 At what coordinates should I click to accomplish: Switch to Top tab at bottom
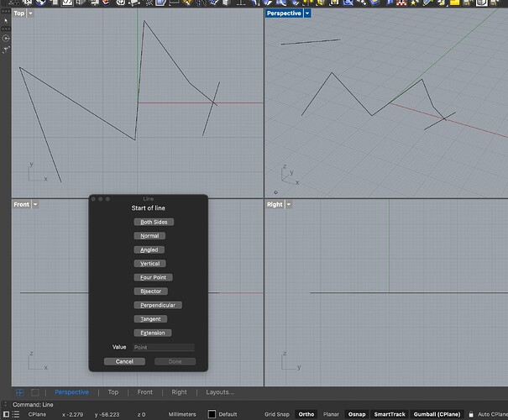(x=113, y=392)
